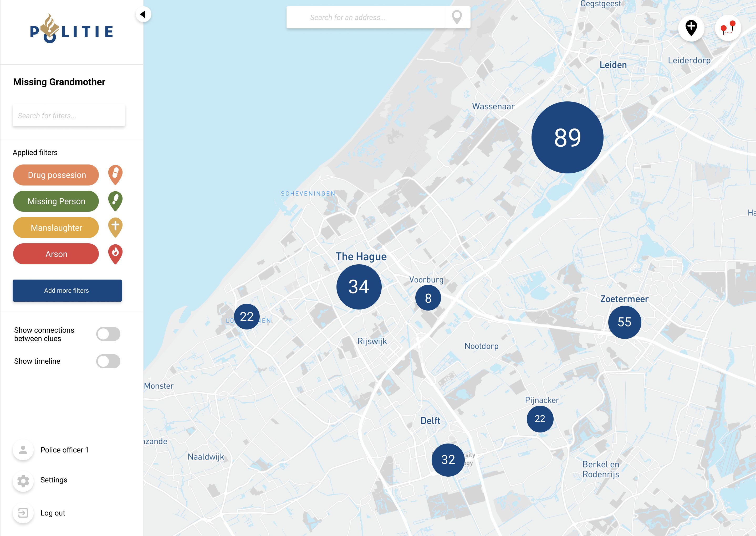Turn on the Show timeline switch
Image resolution: width=756 pixels, height=536 pixels.
108,361
